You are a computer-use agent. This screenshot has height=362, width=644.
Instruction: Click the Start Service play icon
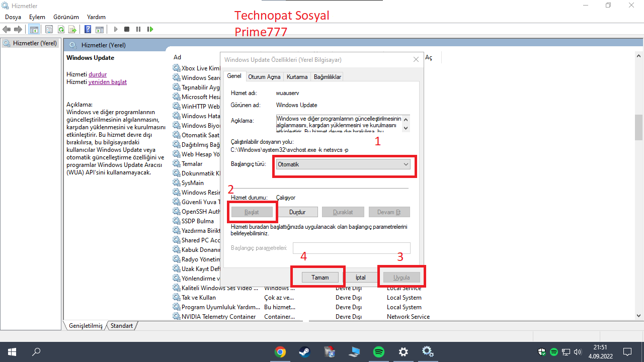pyautogui.click(x=116, y=29)
